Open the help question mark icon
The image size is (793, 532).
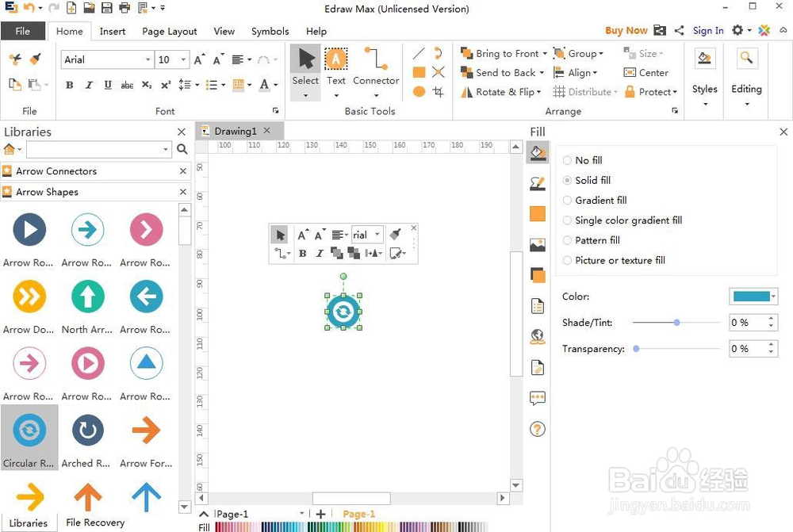[538, 430]
